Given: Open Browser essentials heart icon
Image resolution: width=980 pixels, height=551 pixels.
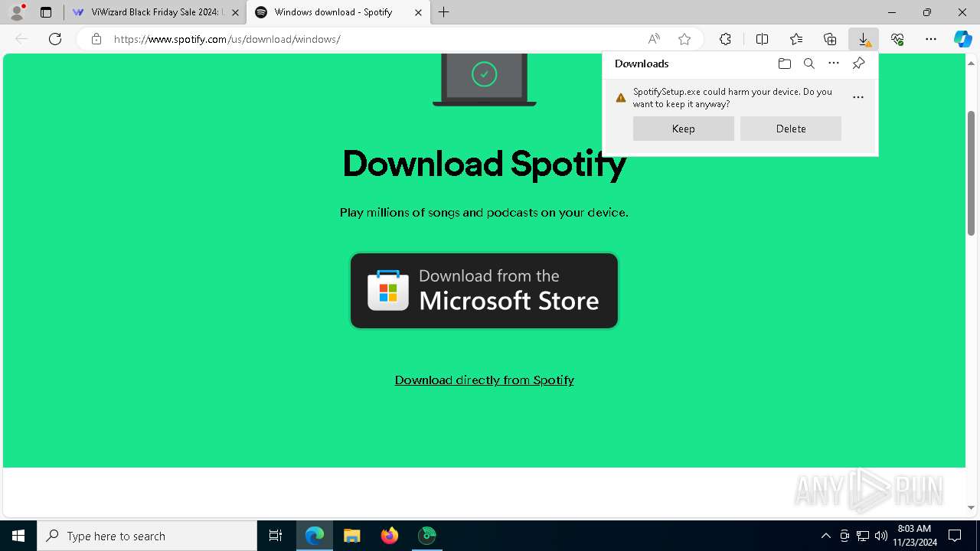Looking at the screenshot, I should 897,39.
